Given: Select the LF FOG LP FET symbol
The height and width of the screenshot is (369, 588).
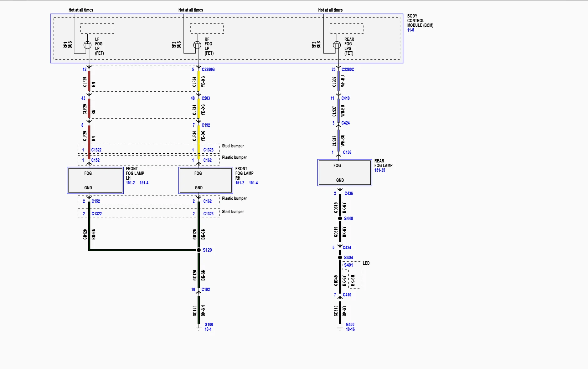Looking at the screenshot, I should coord(88,45).
